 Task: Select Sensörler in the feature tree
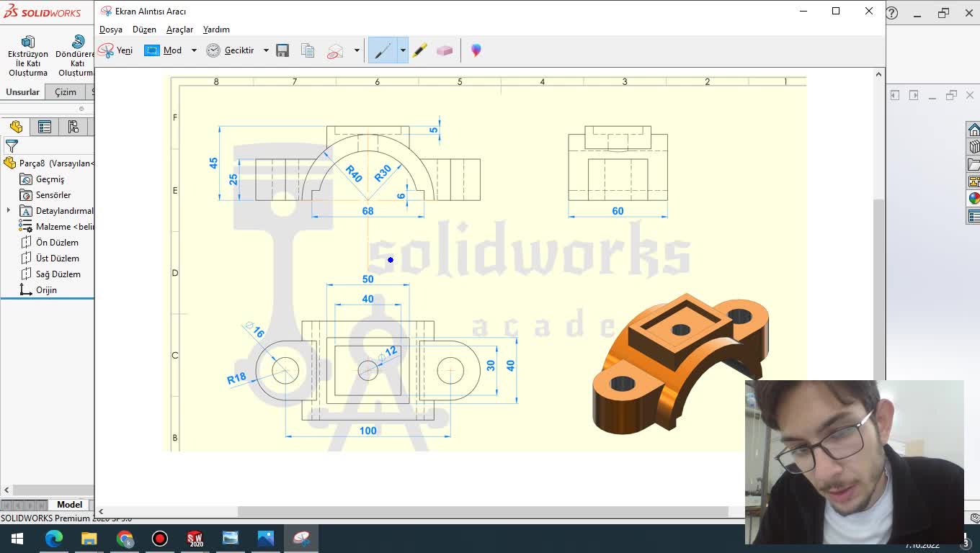pyautogui.click(x=45, y=195)
